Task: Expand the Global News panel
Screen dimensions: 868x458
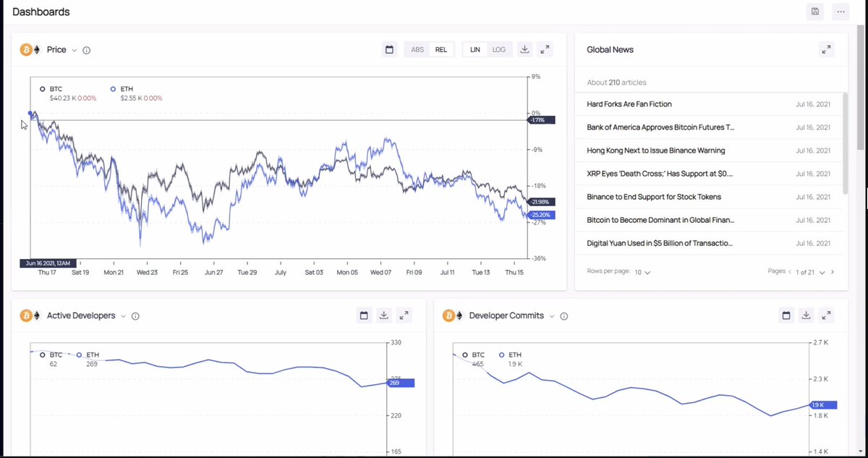Action: click(x=826, y=49)
